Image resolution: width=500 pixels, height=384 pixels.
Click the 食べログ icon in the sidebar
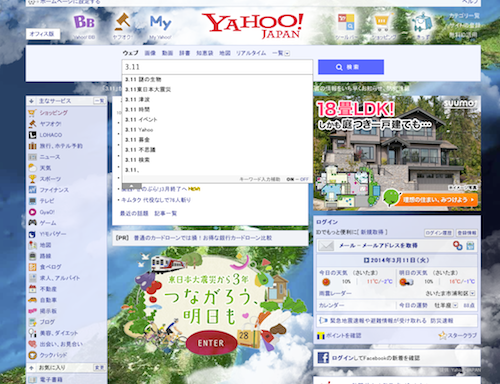point(32,267)
